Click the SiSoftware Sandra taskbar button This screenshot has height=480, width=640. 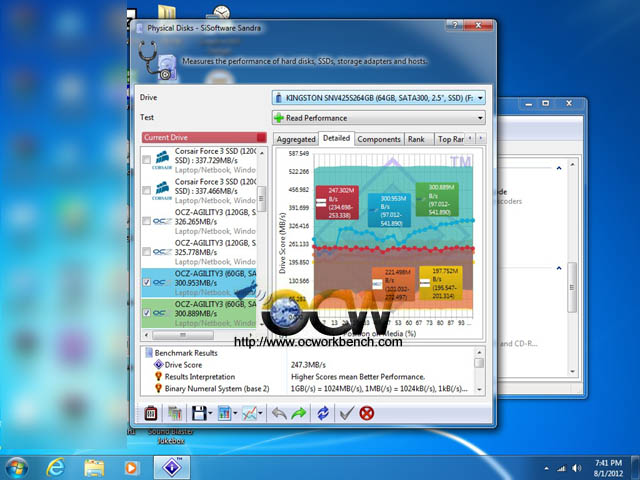(172, 468)
